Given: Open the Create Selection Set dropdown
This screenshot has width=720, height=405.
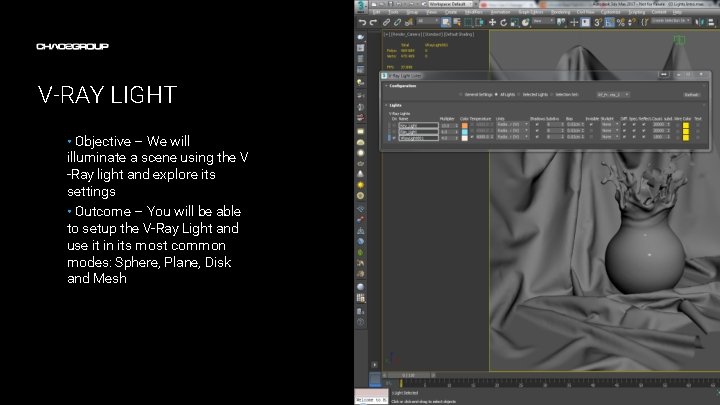Looking at the screenshot, I should pyautogui.click(x=671, y=21).
